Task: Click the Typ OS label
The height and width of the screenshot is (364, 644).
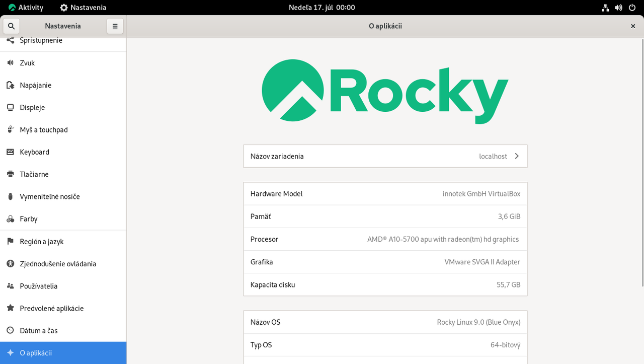Action: click(x=261, y=345)
